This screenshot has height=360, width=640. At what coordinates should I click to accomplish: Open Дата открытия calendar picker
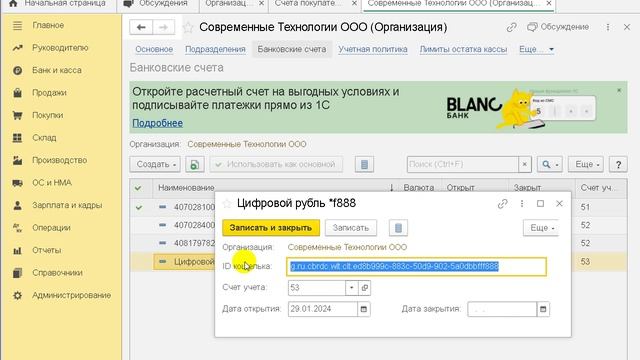tap(364, 309)
